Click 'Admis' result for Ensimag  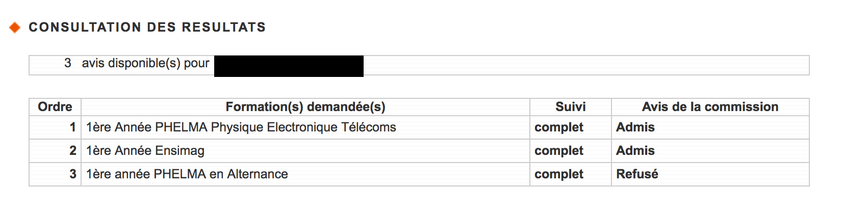click(x=635, y=151)
